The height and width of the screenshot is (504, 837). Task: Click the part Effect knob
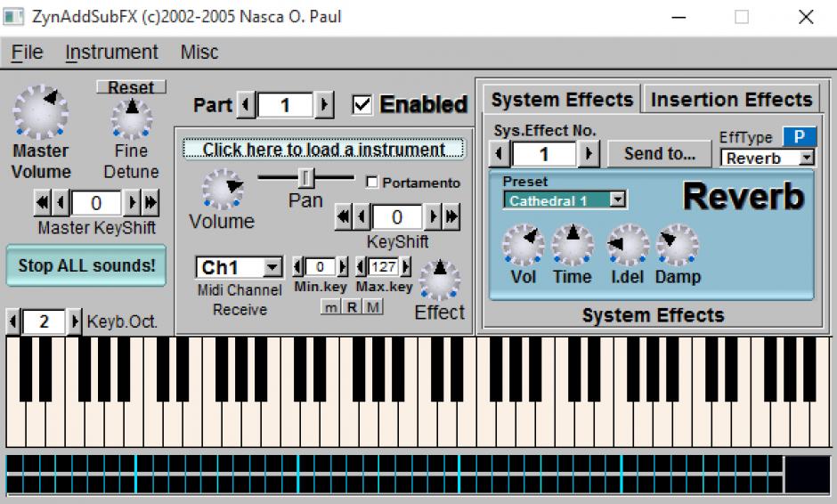click(440, 280)
